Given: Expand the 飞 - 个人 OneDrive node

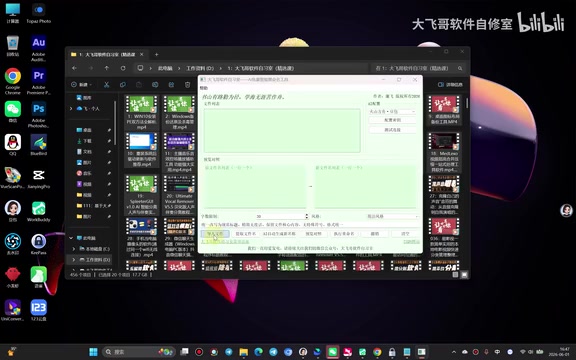Looking at the screenshot, I should point(71,109).
